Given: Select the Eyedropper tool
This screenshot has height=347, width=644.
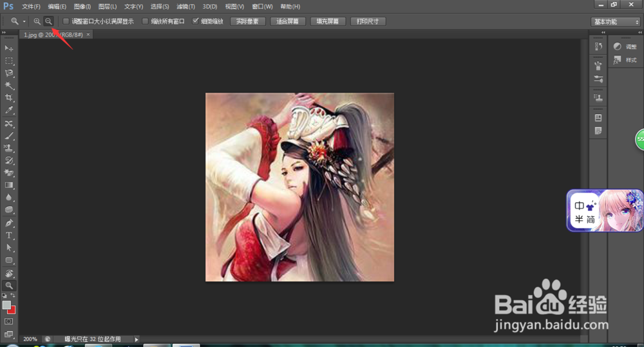Looking at the screenshot, I should point(8,110).
